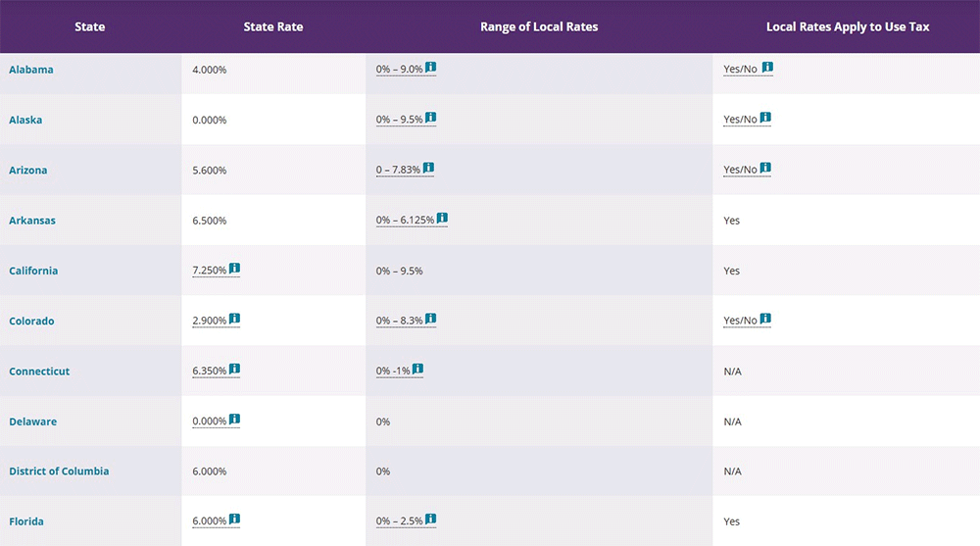Click info icon next to Delaware 0.000% rate
980x546 pixels.
(234, 420)
